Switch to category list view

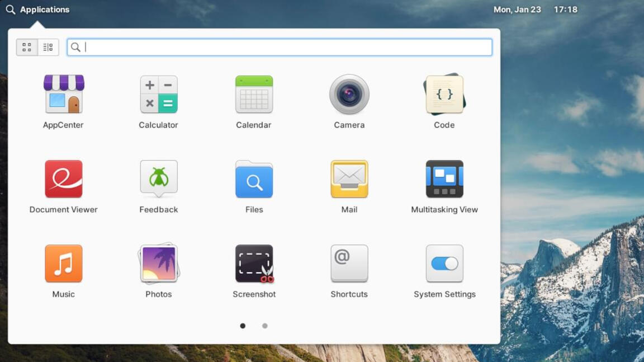[x=48, y=48]
